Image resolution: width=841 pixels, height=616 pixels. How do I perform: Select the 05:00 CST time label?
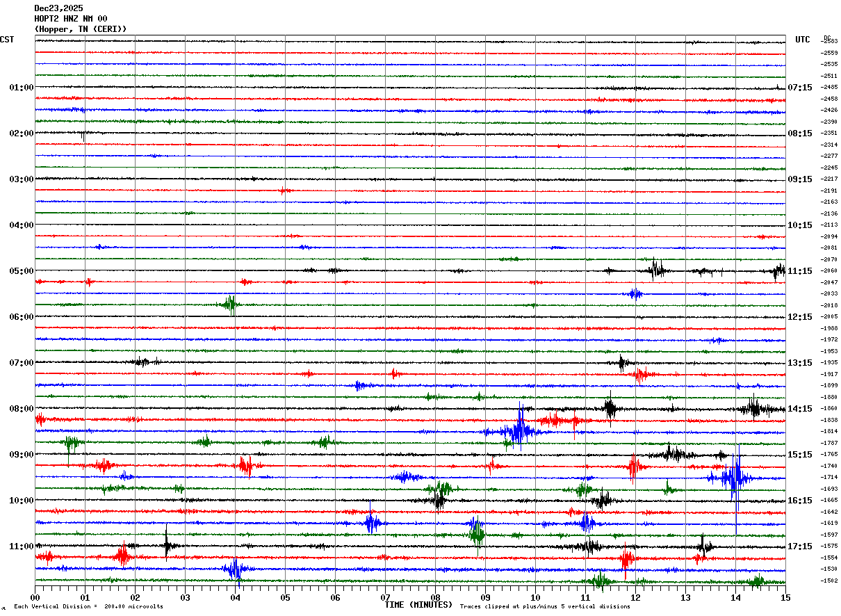click(x=22, y=271)
